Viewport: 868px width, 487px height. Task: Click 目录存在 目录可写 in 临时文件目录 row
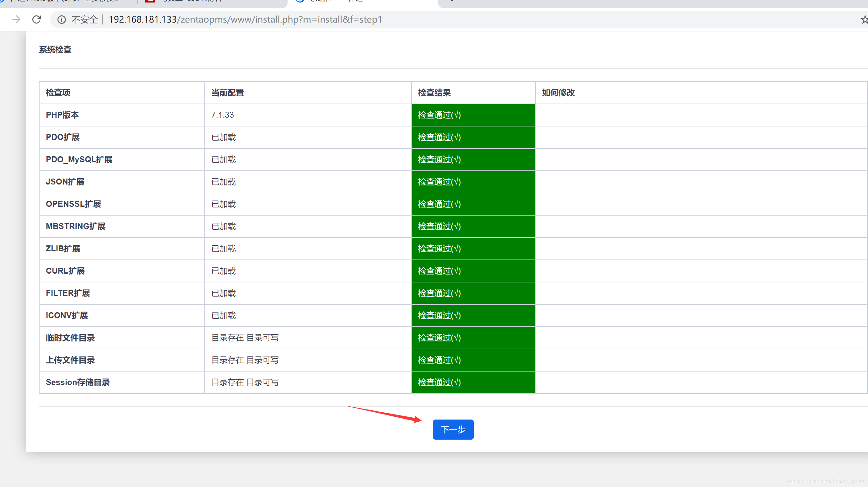(245, 337)
